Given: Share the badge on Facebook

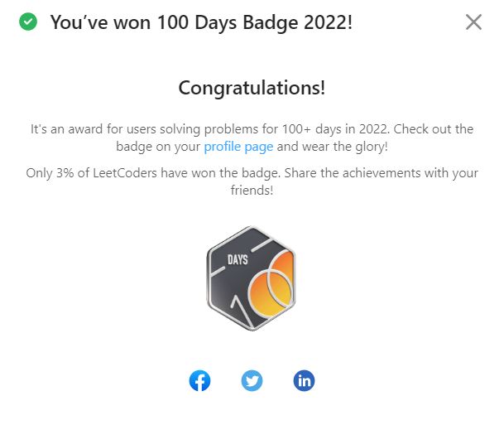Looking at the screenshot, I should (199, 380).
